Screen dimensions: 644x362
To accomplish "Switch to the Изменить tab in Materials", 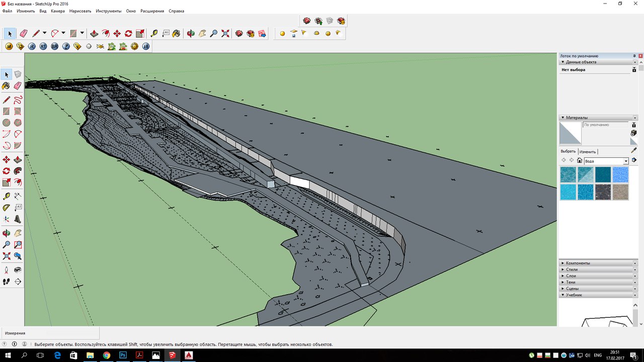I will click(x=587, y=151).
